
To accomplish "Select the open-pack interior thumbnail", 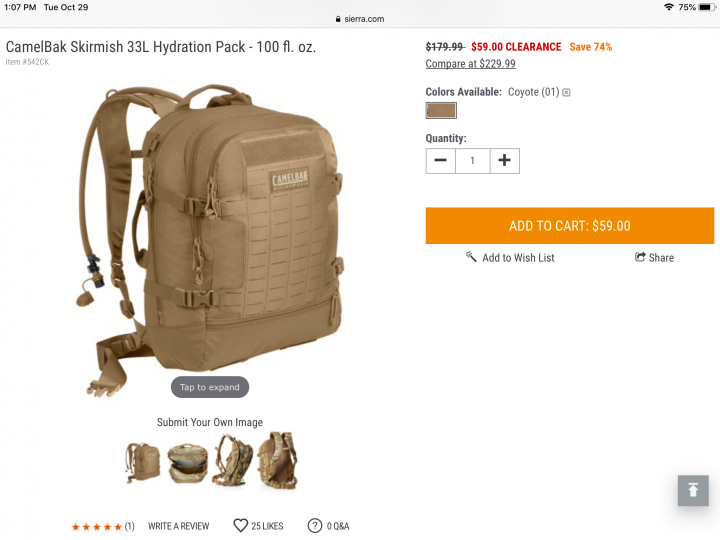I will coord(187,463).
